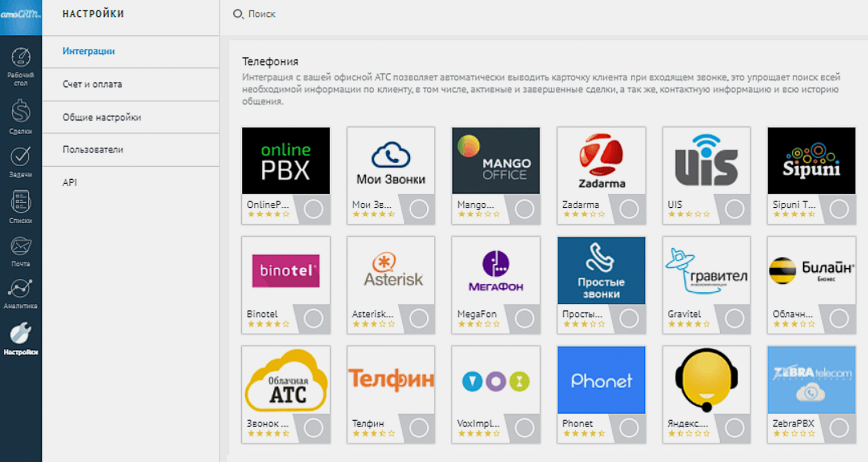Click the Zadarma star rating
868x462 pixels.
tap(583, 214)
